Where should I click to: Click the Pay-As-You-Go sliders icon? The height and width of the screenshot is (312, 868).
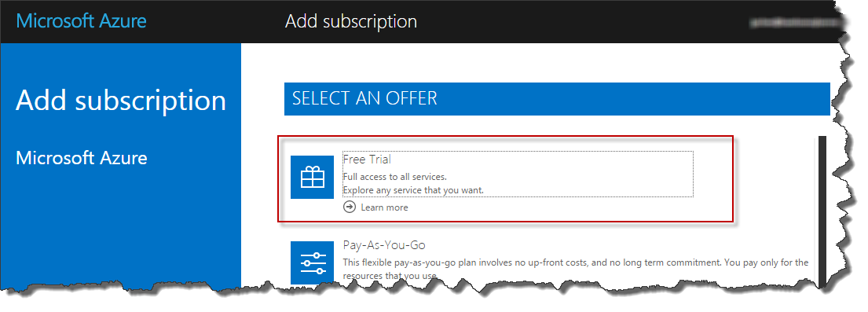click(312, 262)
